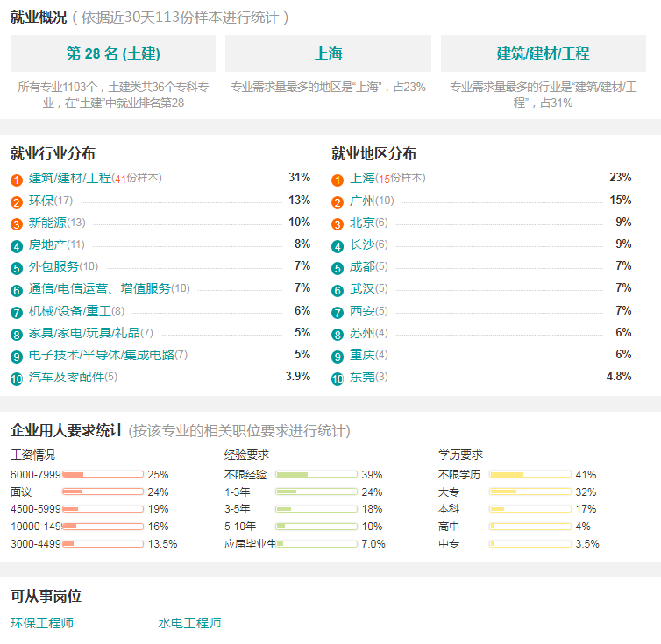The height and width of the screenshot is (644, 661).
Task: Click the orange rank 1 badge beside 上海
Action: (x=338, y=180)
